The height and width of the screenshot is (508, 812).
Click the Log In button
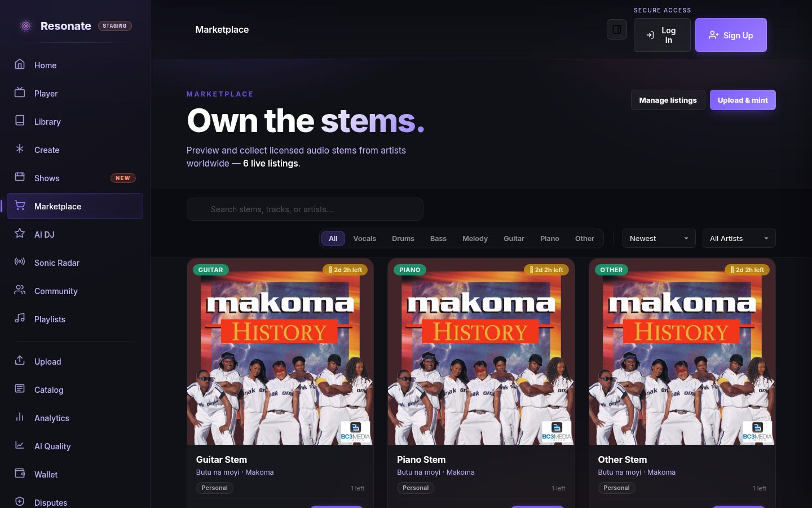coord(662,35)
